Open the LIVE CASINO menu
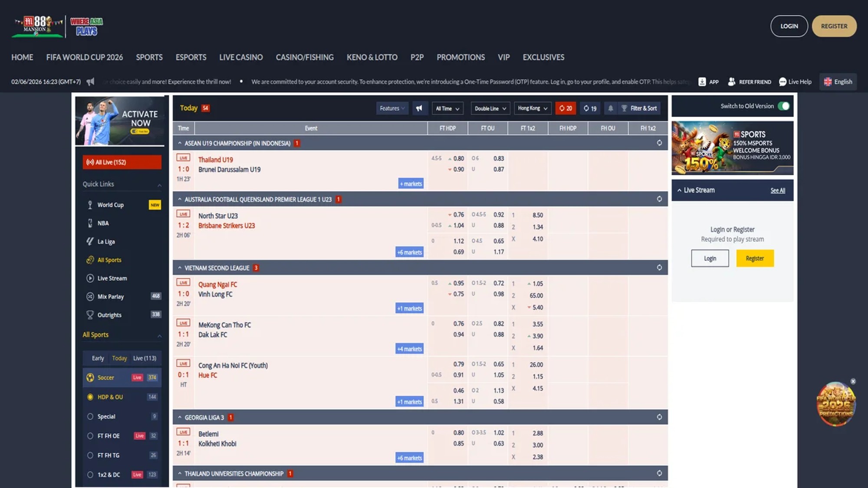The width and height of the screenshot is (868, 488). (x=241, y=57)
